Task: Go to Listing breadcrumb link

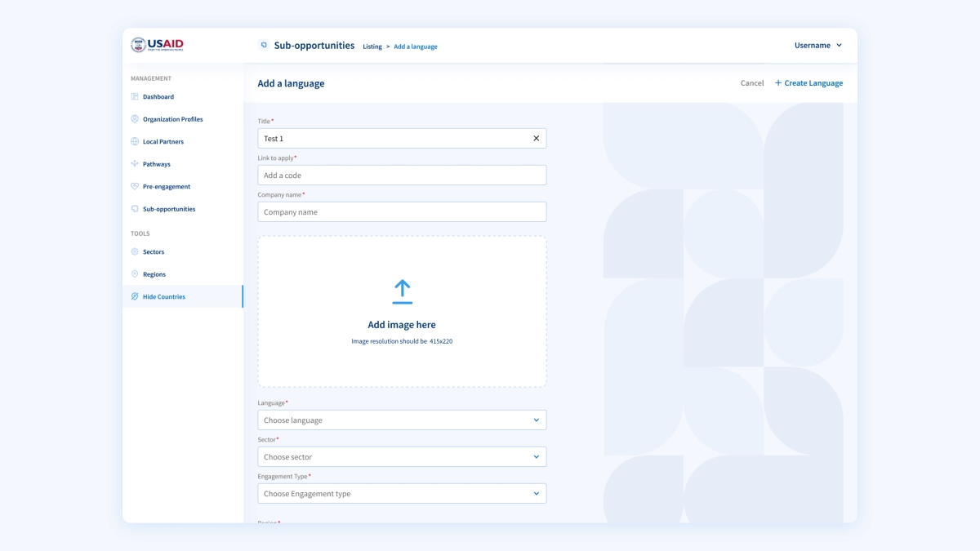Action: (372, 47)
